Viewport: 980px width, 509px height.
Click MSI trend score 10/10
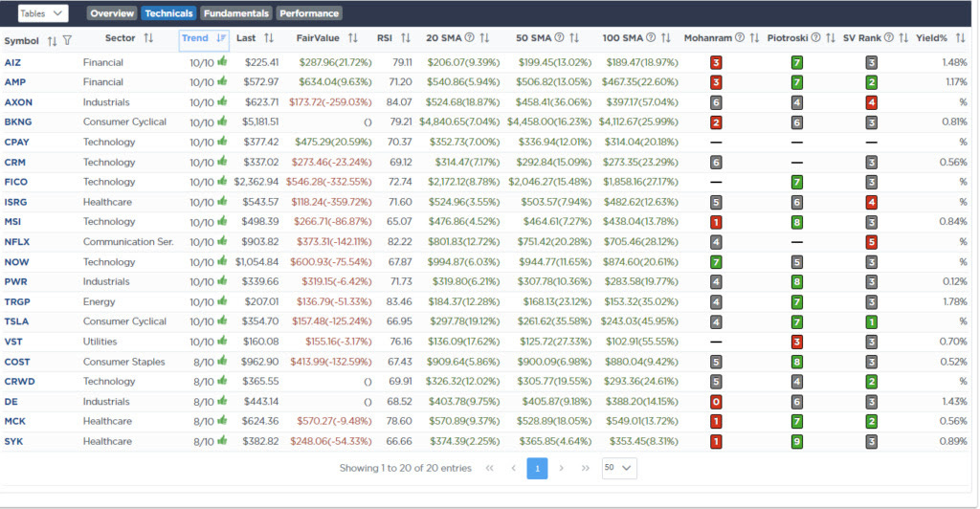tap(202, 222)
